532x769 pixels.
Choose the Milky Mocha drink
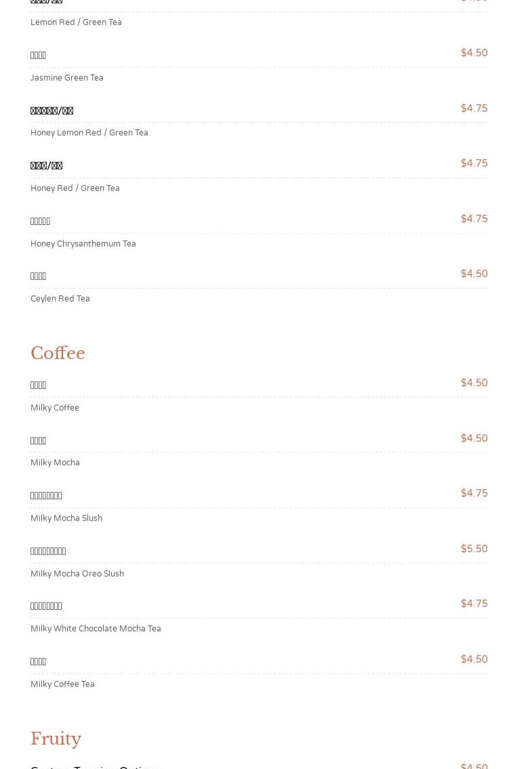click(x=55, y=463)
